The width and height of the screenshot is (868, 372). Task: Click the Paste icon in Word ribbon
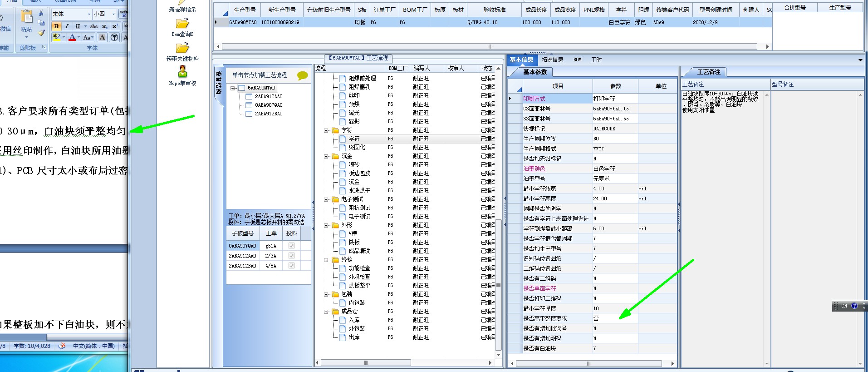click(26, 17)
